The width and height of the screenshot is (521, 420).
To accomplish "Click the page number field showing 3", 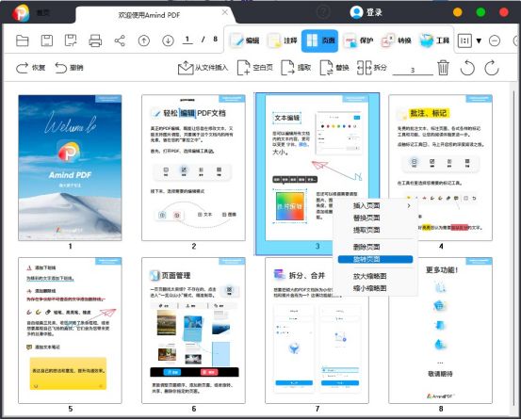I will pyautogui.click(x=413, y=70).
